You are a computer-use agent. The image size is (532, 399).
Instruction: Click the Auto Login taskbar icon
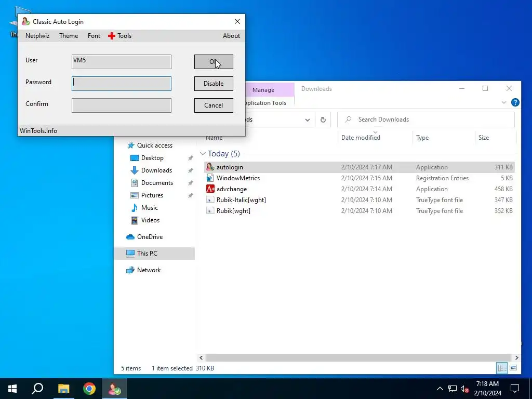[x=115, y=389]
